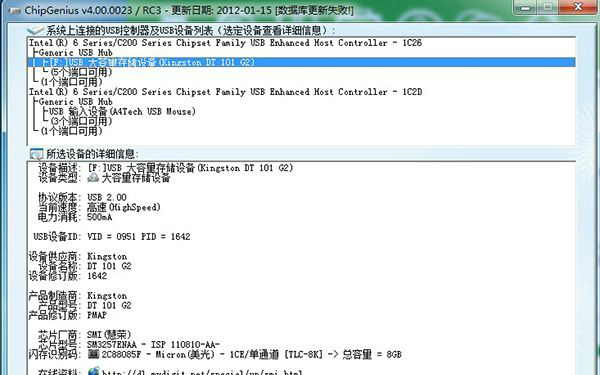This screenshot has width=600, height=375.
Task: Select the Kingston DT 101 G2 storage device row
Action: tap(302, 62)
